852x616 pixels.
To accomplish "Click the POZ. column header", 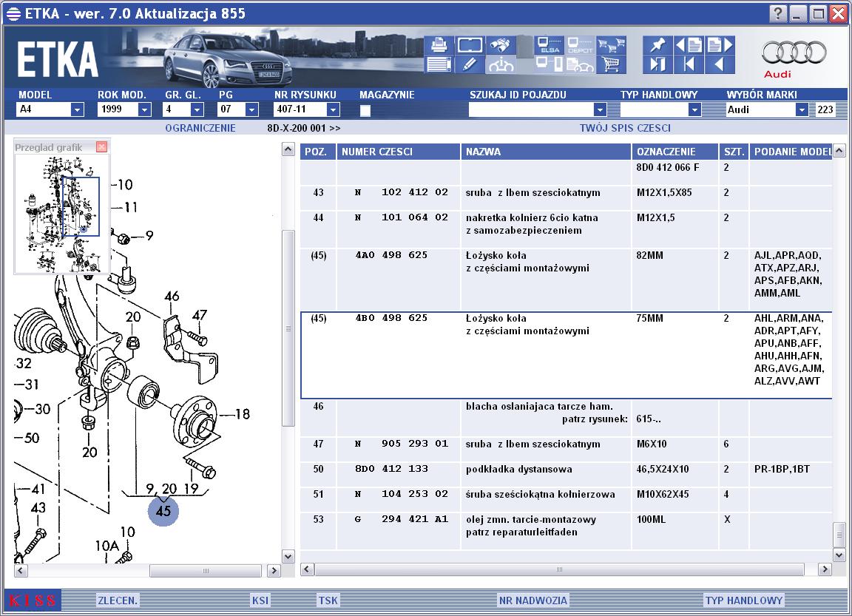I will tap(318, 152).
